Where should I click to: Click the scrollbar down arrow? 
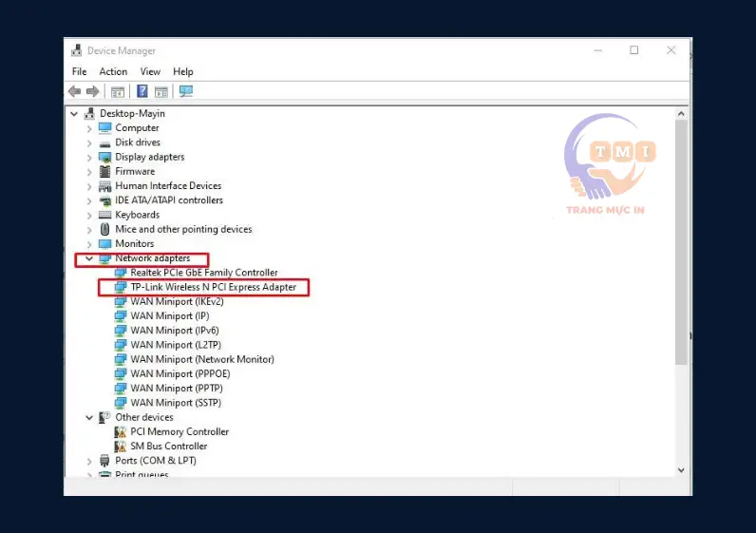click(681, 470)
